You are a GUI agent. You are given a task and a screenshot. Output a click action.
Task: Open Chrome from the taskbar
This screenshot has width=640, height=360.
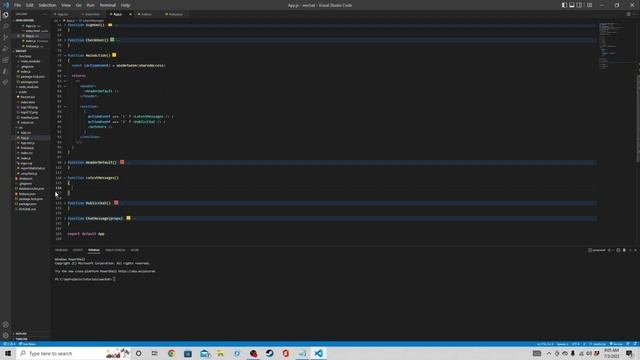[171, 353]
